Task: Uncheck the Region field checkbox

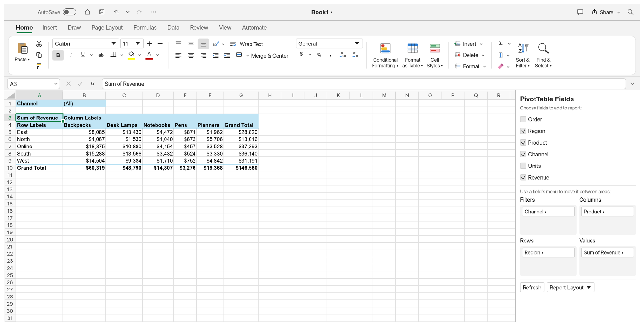Action: coord(523,131)
